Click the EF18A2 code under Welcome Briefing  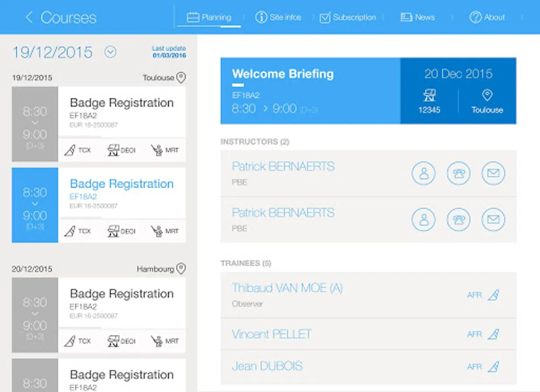246,95
